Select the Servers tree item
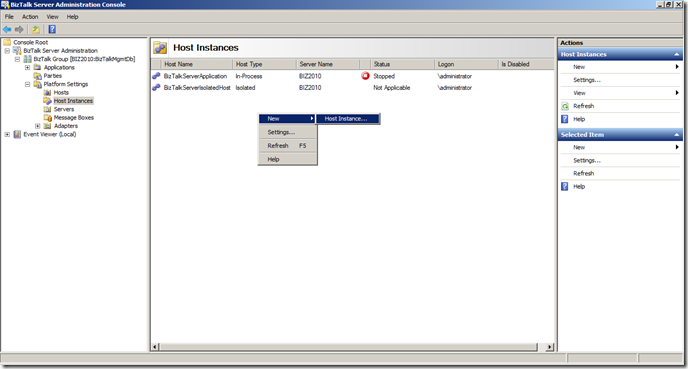This screenshot has height=369, width=688. [x=64, y=109]
